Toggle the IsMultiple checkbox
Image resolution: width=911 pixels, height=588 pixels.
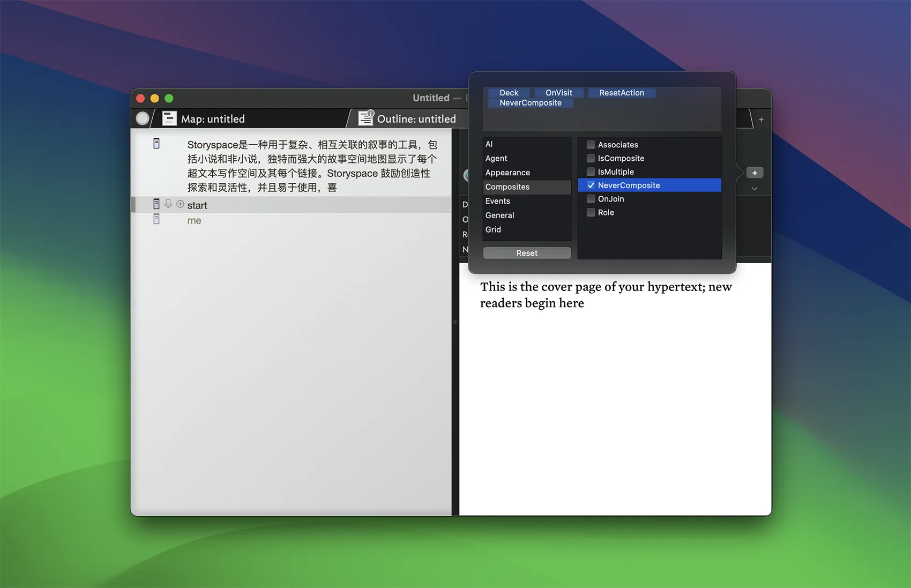[x=591, y=172]
